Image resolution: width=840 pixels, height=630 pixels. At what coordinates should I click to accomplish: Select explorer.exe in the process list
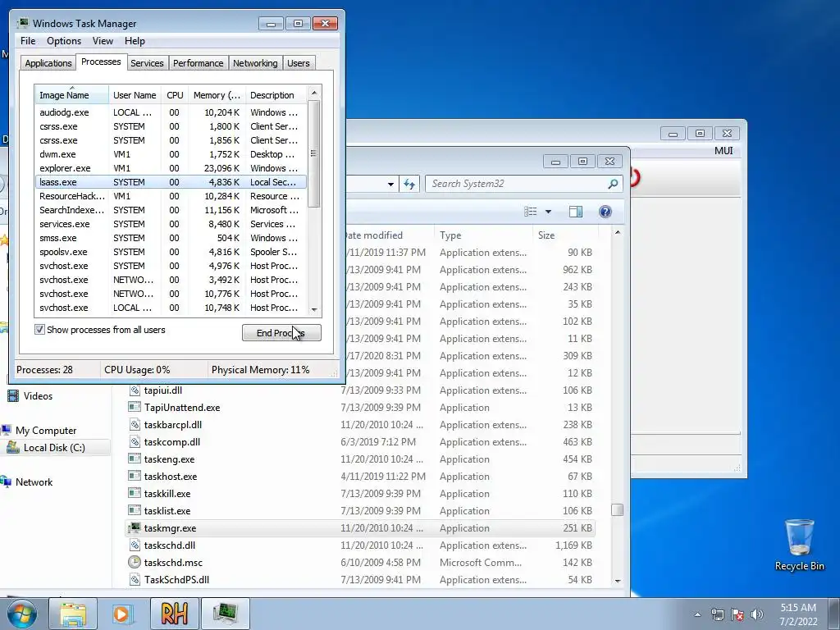(x=171, y=168)
